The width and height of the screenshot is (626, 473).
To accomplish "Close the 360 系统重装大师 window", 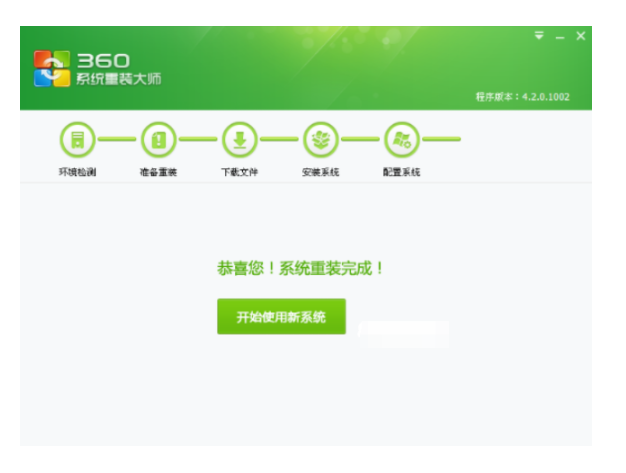I will (580, 36).
